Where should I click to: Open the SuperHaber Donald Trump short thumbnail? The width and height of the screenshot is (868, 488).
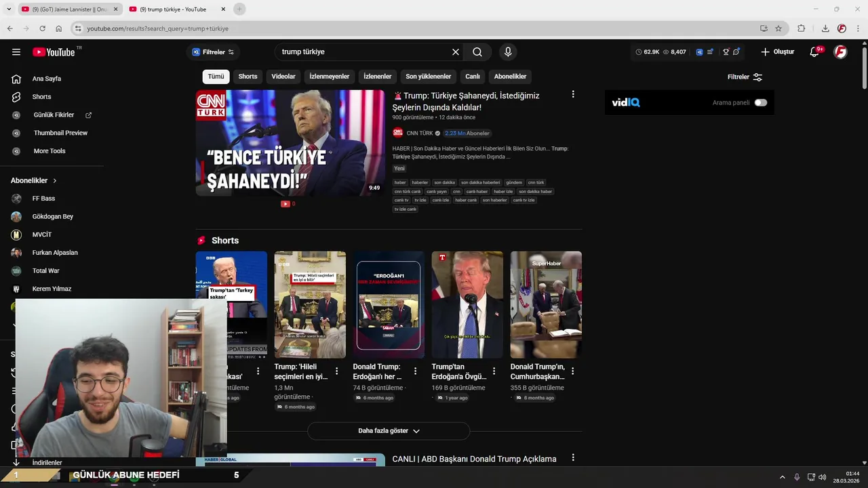(546, 305)
